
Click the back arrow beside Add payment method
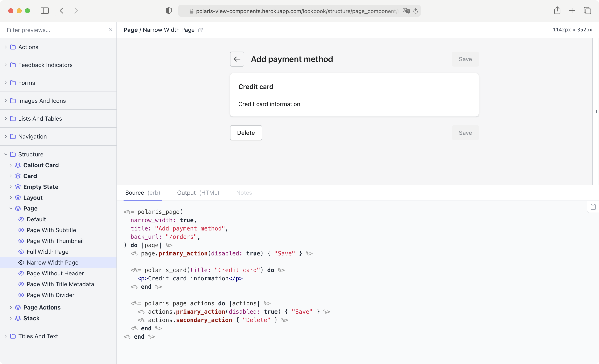[237, 59]
